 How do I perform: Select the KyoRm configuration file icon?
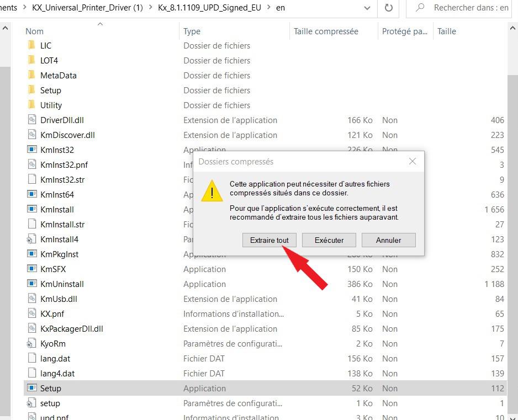point(31,344)
